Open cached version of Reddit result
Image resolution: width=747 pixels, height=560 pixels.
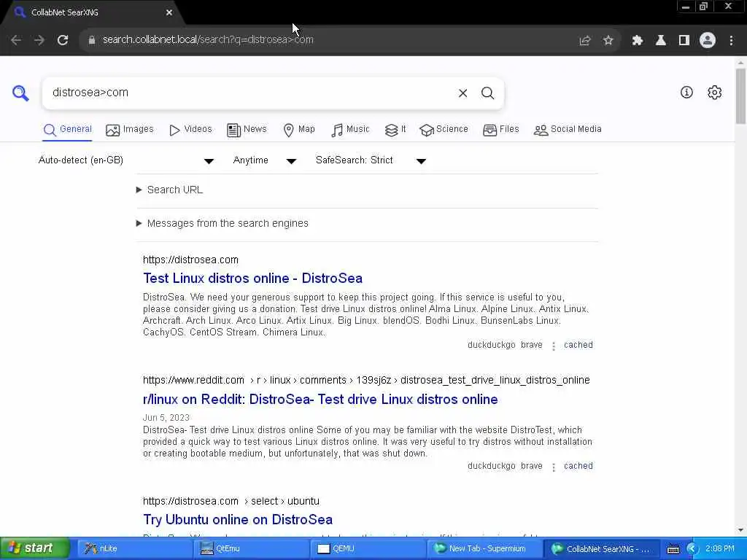[x=578, y=466]
